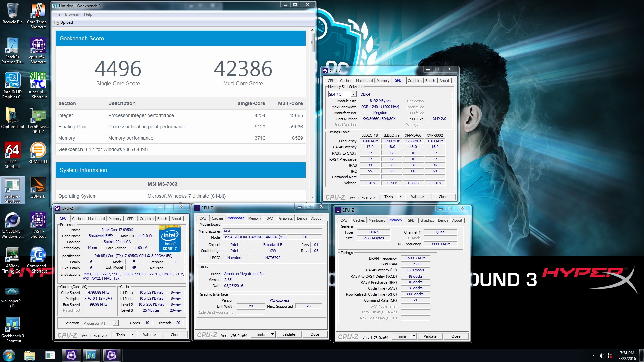Switch to Bench tab in SPD CPU-Z window
The height and width of the screenshot is (362, 644).
point(430,81)
